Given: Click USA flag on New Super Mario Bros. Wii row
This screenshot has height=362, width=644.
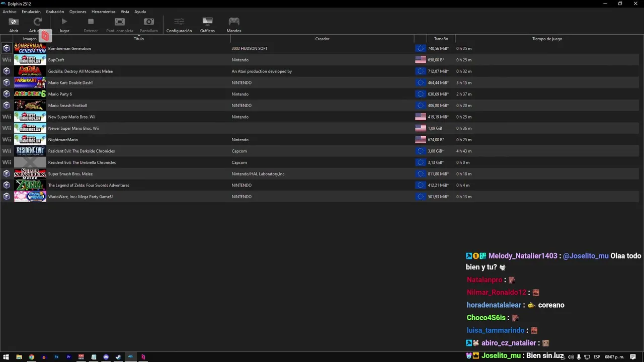Looking at the screenshot, I should pyautogui.click(x=421, y=117).
